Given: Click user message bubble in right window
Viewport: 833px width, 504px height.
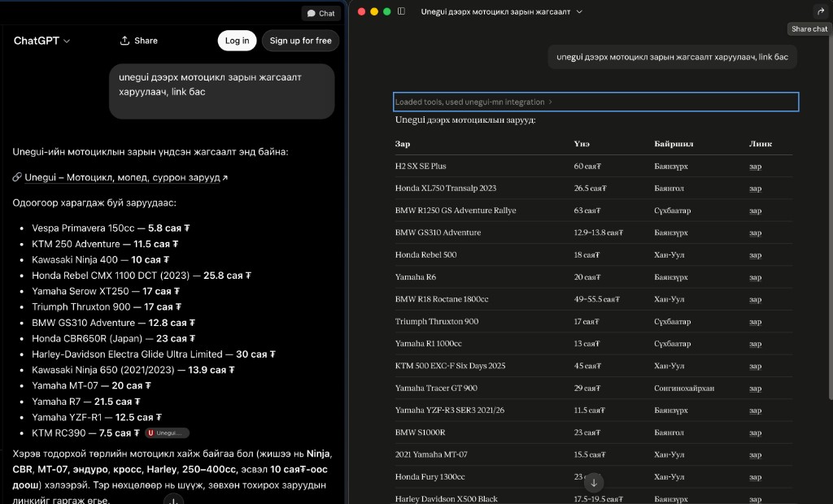Looking at the screenshot, I should (x=672, y=58).
